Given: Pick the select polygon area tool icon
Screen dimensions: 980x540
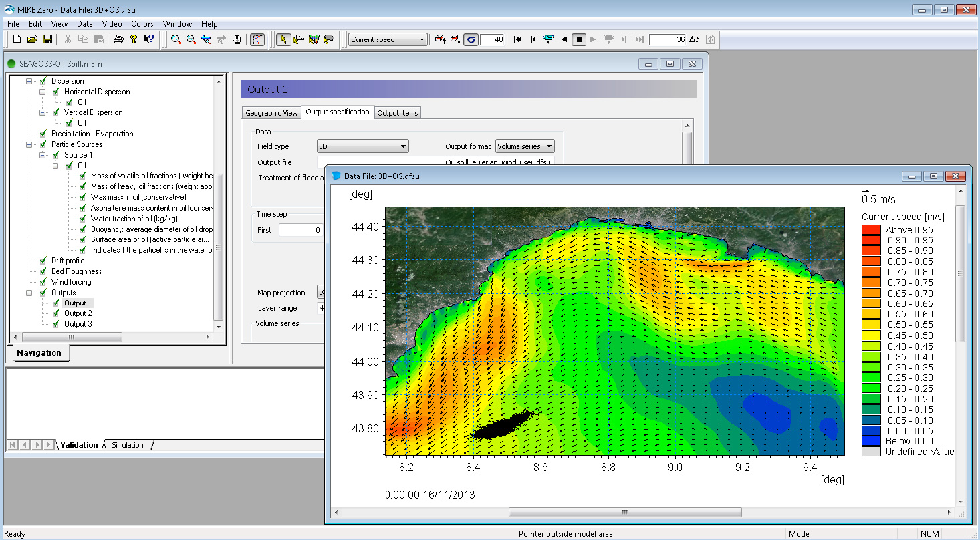Looking at the screenshot, I should point(328,39).
